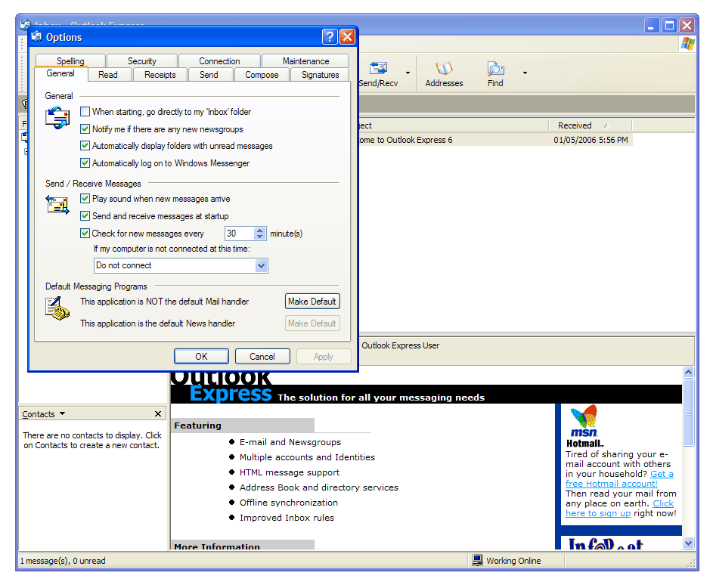Click OK in Options dialog
This screenshot has height=588, width=713.
[201, 356]
